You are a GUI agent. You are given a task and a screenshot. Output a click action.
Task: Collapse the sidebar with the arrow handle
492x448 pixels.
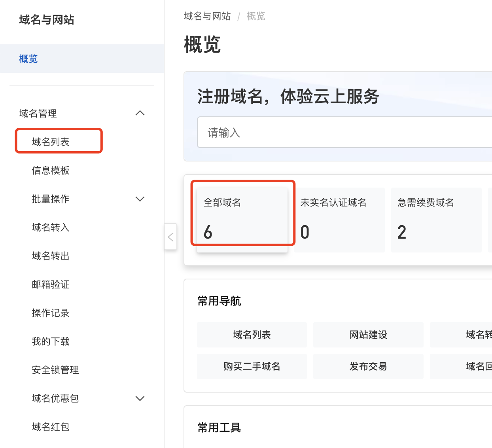click(170, 237)
